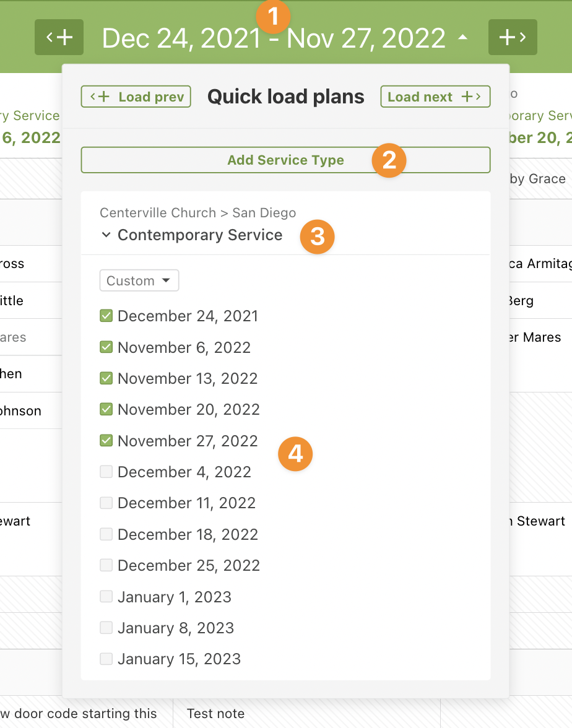The image size is (572, 728).
Task: Check January 15, 2023 plan
Action: pos(106,659)
